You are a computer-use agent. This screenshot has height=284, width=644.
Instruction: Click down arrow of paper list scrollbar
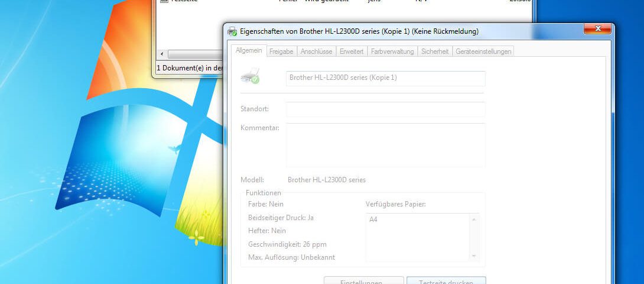(x=474, y=256)
